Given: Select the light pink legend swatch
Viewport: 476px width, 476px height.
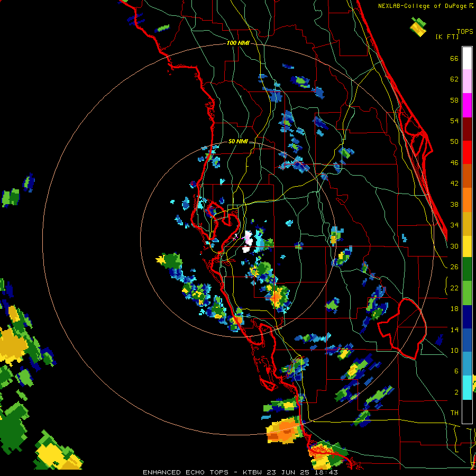Looking at the screenshot, I should (x=467, y=81).
